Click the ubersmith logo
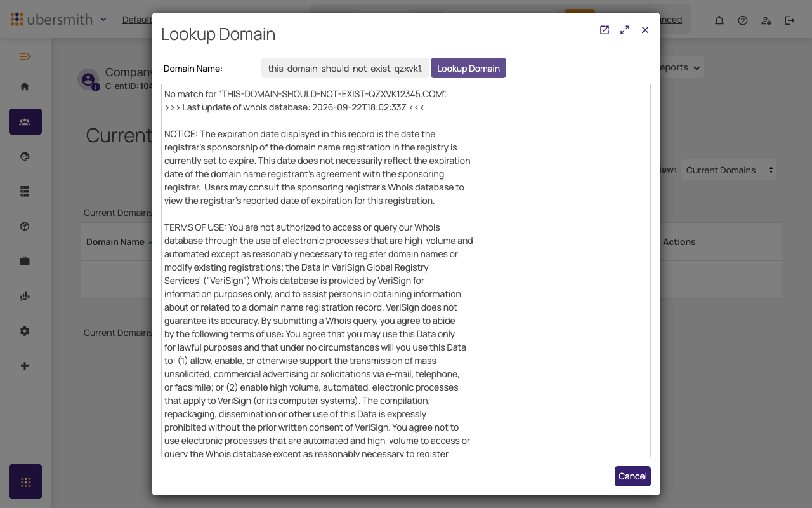 click(x=52, y=20)
